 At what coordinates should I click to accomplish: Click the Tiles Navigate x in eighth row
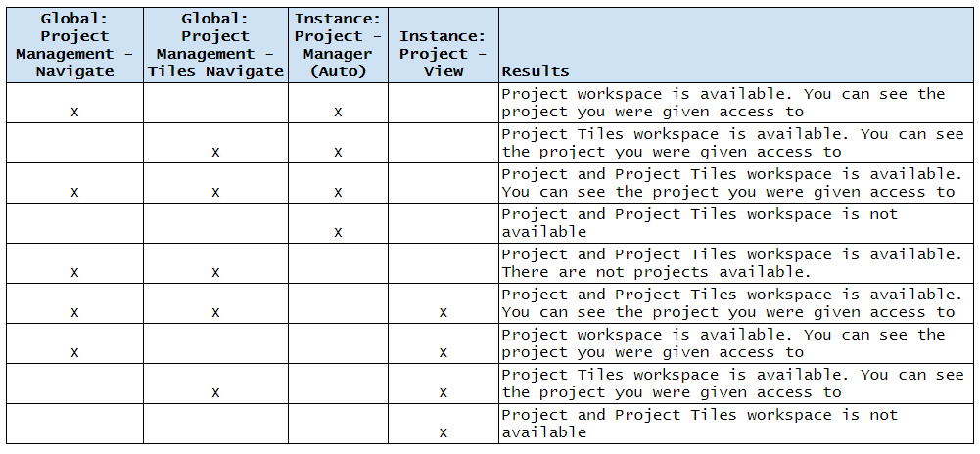click(x=215, y=392)
